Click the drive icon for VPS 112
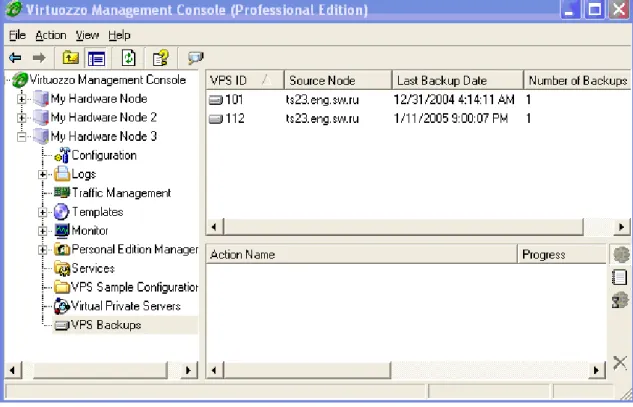 [216, 119]
